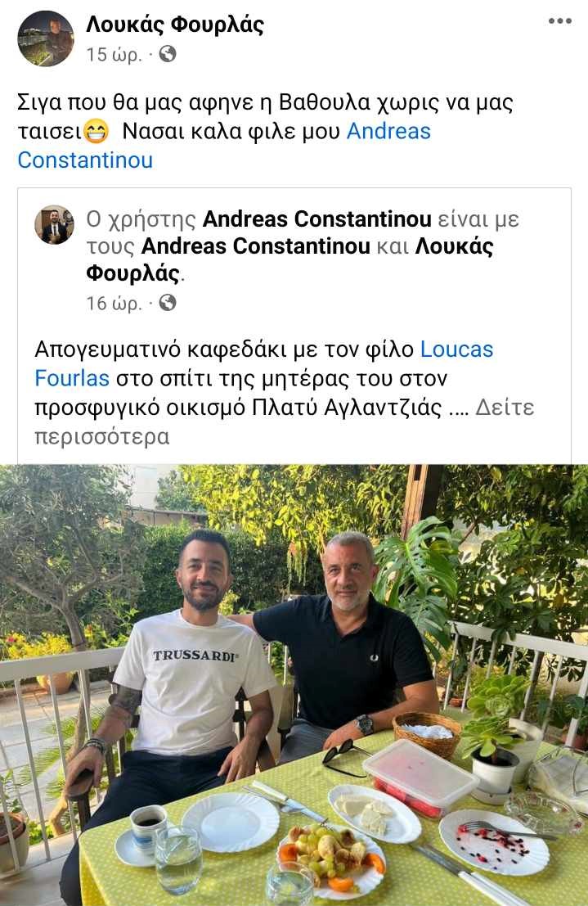Screen dimensions: 588x906
Task: Open the shared photo of two men
Action: (x=294, y=685)
